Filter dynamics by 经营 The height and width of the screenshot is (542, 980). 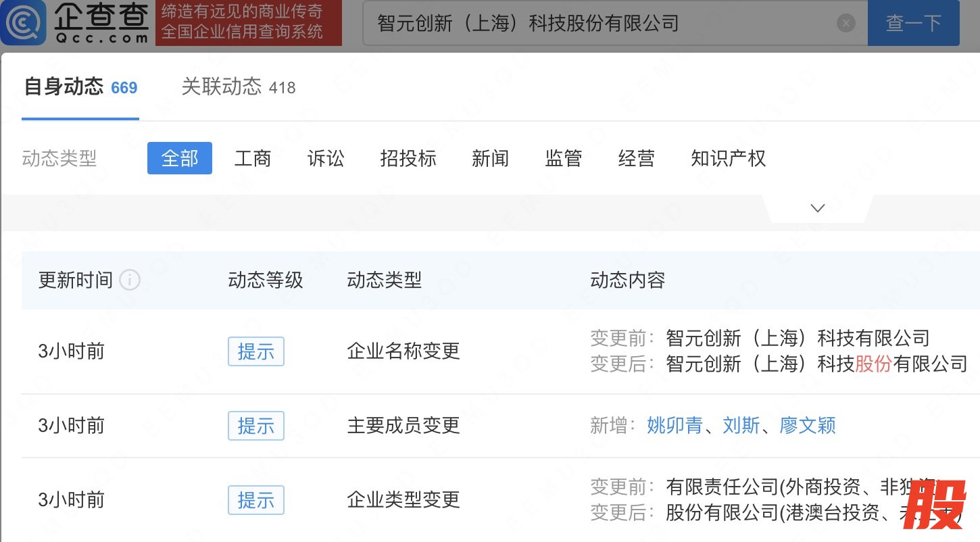tap(636, 158)
